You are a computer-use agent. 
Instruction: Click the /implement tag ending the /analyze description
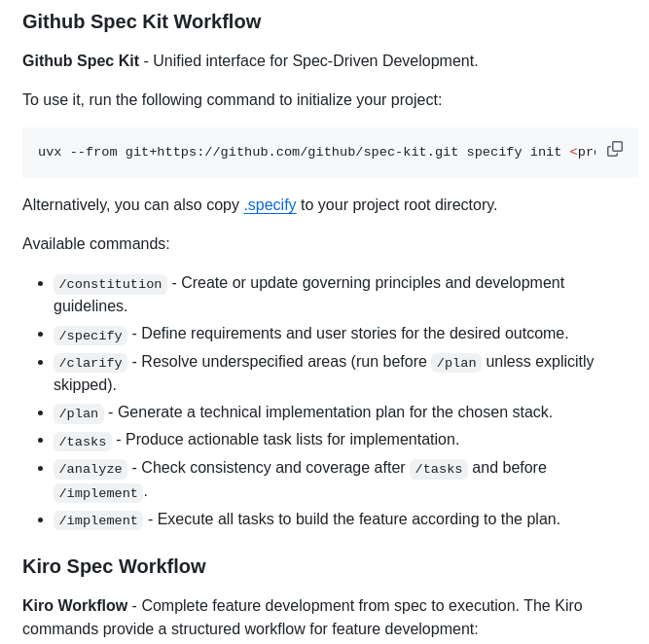pos(98,493)
